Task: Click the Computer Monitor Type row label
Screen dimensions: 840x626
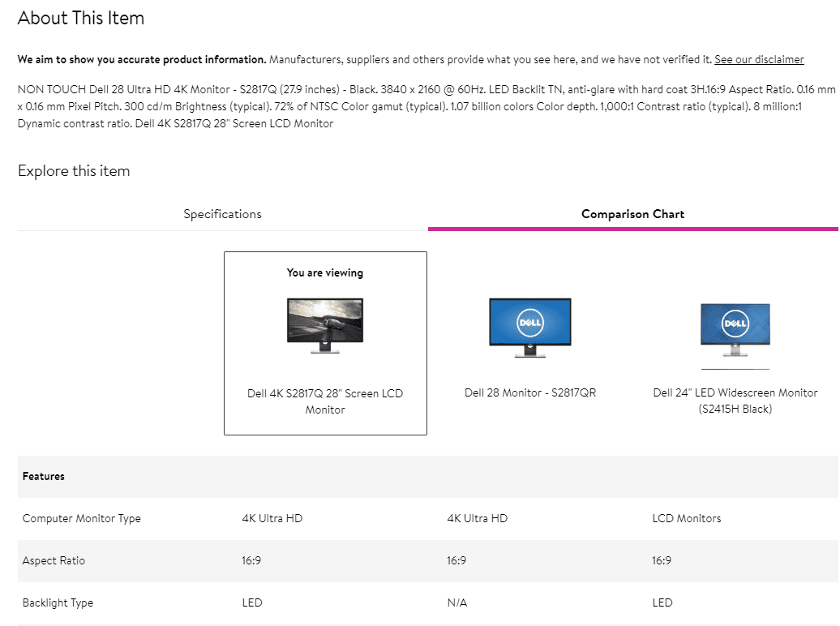Action: point(81,519)
